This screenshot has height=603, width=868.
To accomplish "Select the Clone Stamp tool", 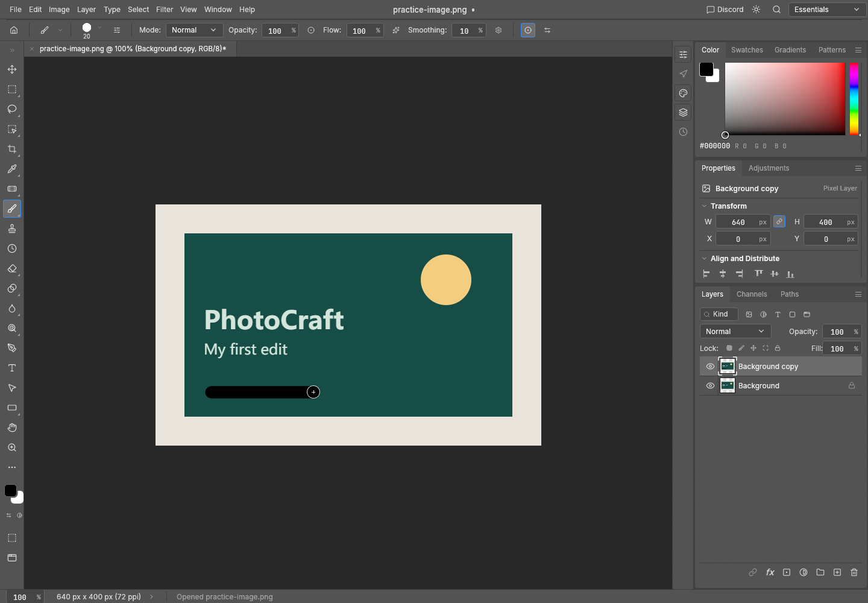I will 12,229.
